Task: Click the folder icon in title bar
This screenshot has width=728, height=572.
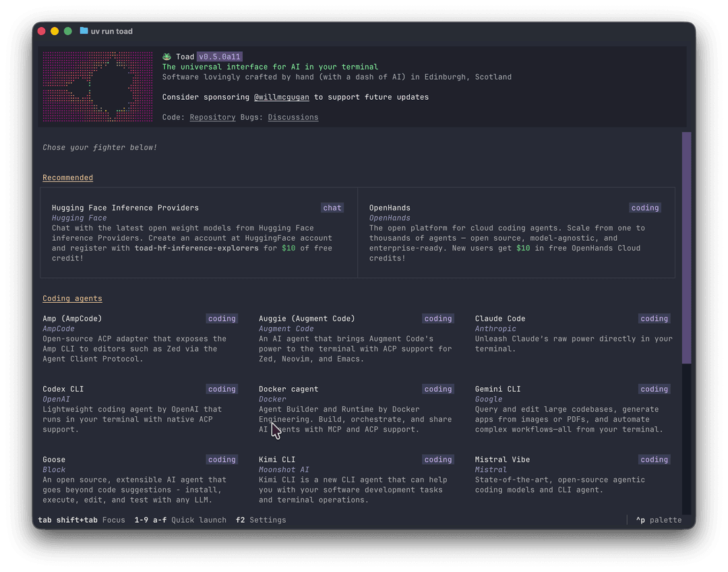Action: [x=84, y=30]
